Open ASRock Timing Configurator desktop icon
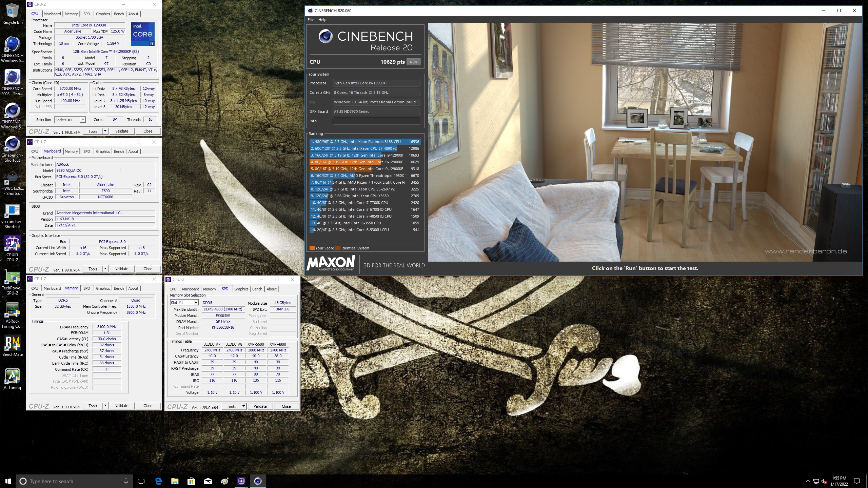 [13, 315]
